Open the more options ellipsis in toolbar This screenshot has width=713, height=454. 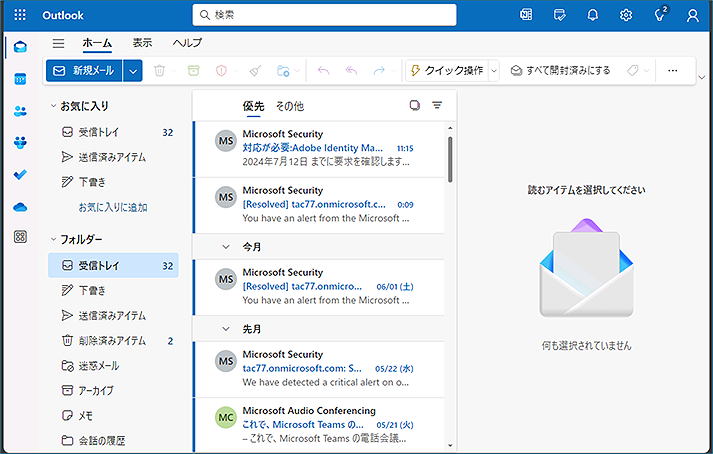pos(673,71)
